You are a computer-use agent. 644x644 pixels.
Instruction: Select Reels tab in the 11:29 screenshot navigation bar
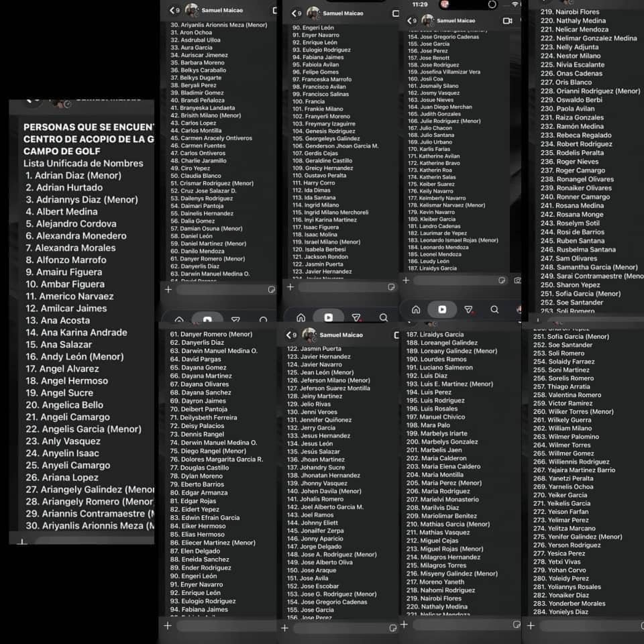click(x=442, y=310)
